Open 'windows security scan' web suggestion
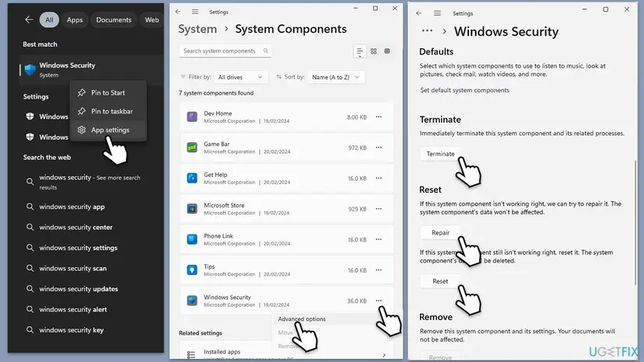 click(72, 269)
